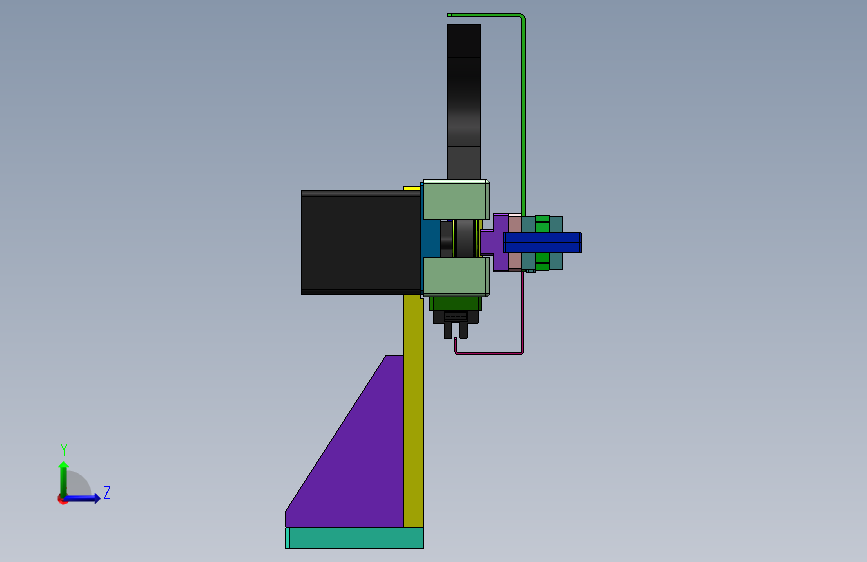Select the dark green block under clamp
867x562 pixels.
(456, 303)
